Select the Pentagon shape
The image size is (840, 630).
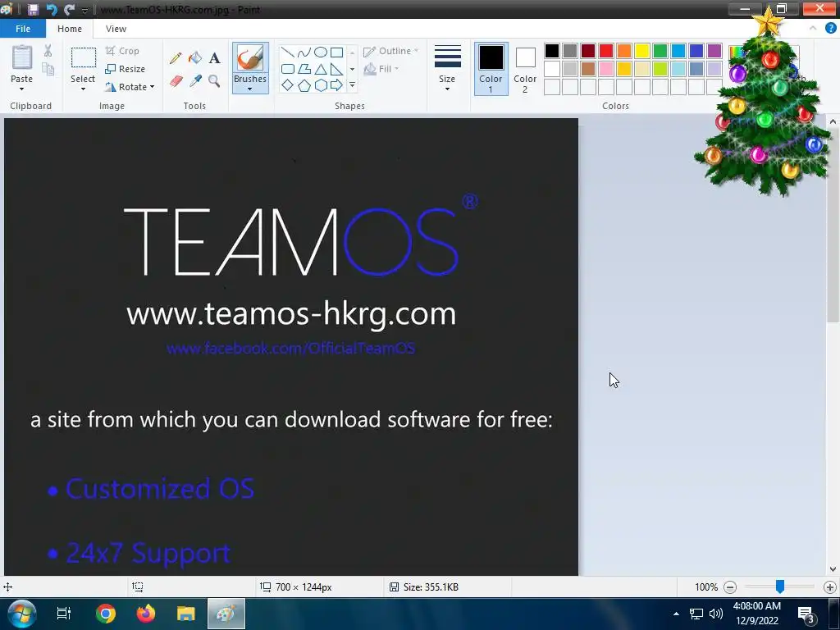click(x=304, y=85)
